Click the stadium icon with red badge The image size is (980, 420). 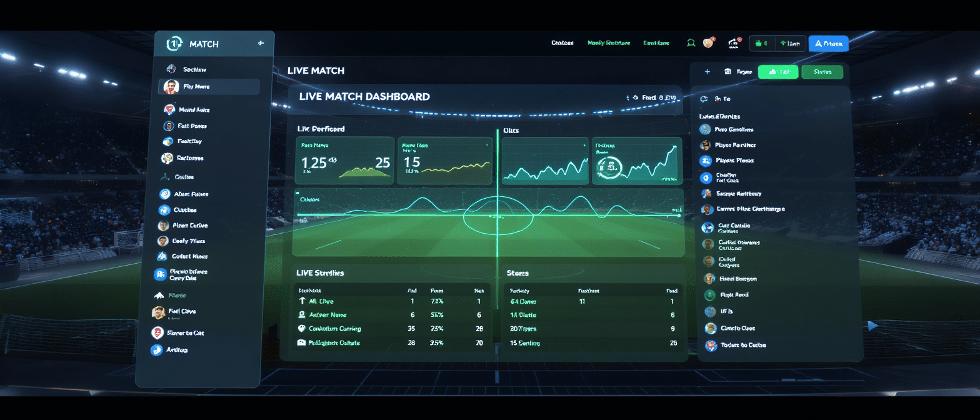(734, 43)
